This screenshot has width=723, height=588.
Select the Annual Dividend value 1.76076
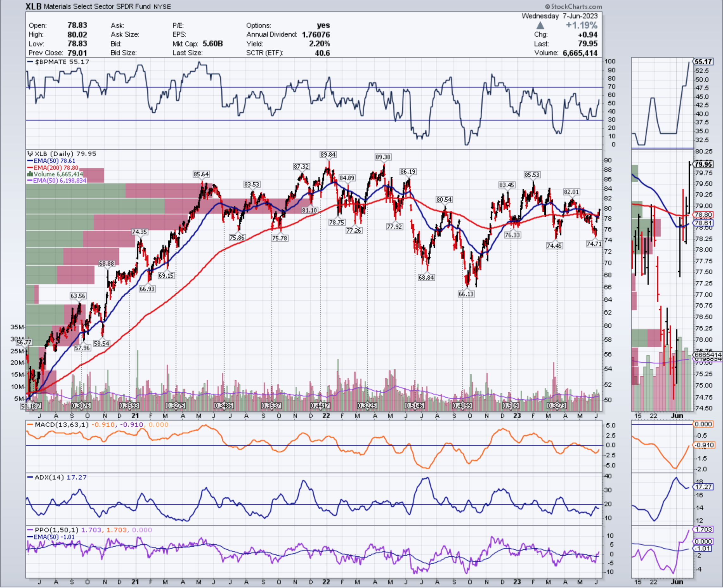click(x=316, y=35)
